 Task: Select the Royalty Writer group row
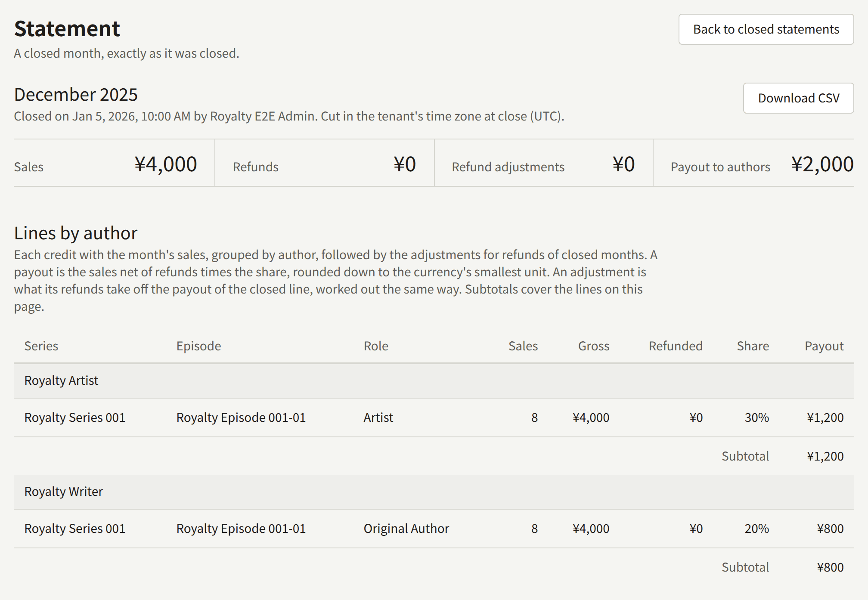pyautogui.click(x=434, y=492)
